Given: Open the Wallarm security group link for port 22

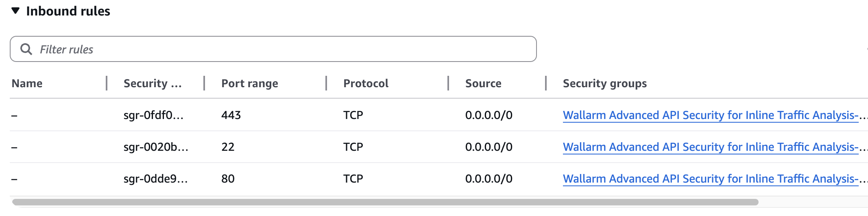Looking at the screenshot, I should pyautogui.click(x=710, y=147).
